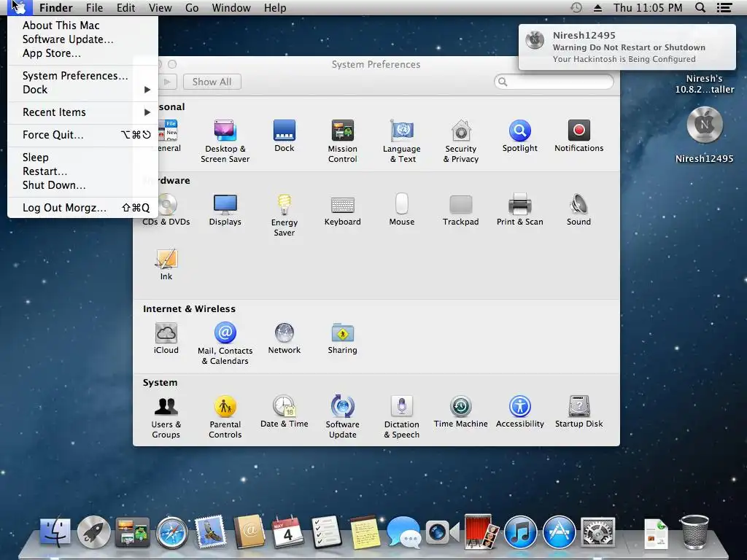Choose About This Mac from Apple menu
Screen dimensions: 747x560
point(83,26)
